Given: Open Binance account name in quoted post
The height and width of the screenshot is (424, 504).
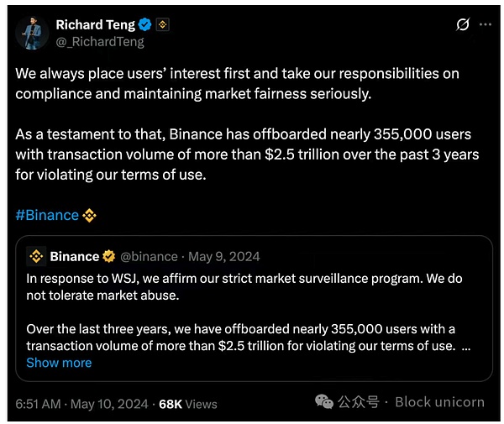Looking at the screenshot, I should pyautogui.click(x=74, y=256).
